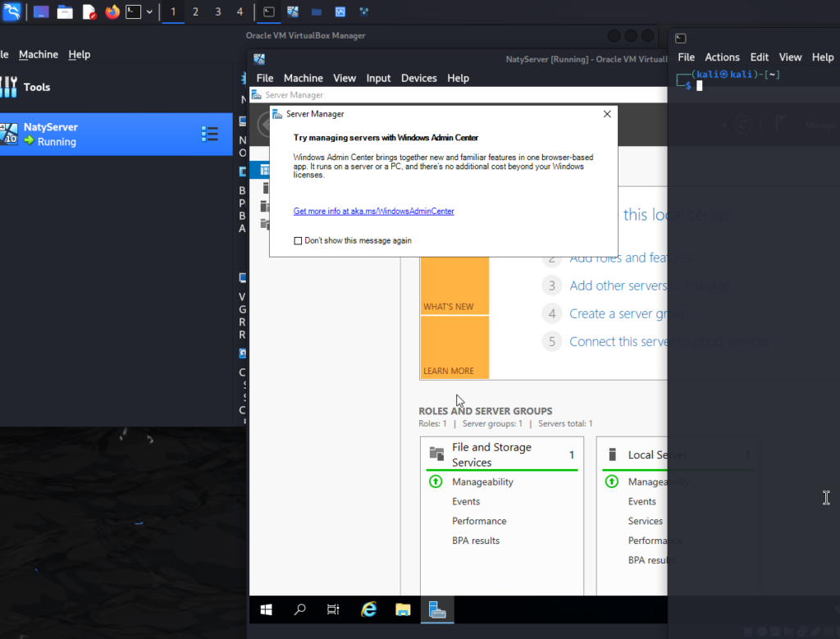
Task: Open Task View in Windows taskbar
Action: (333, 609)
